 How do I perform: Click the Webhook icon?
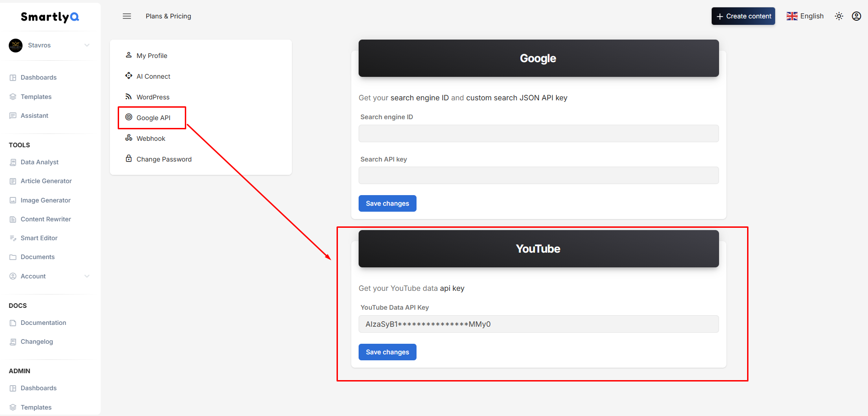129,138
